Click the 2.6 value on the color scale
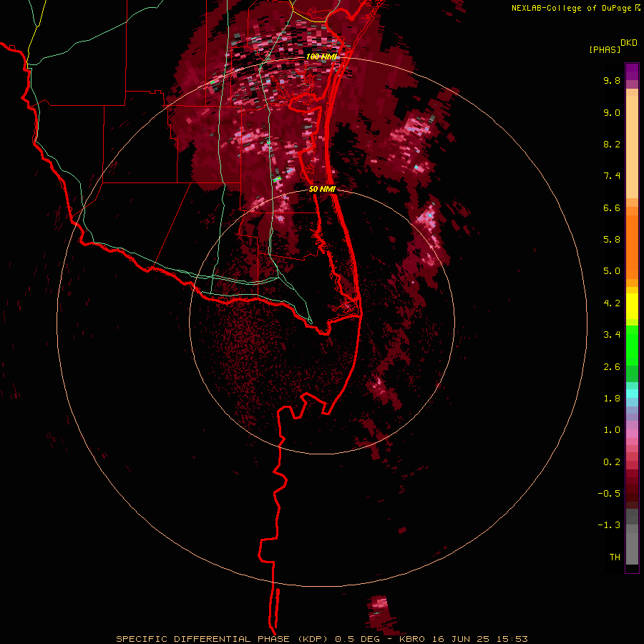644x644 pixels. (x=612, y=367)
